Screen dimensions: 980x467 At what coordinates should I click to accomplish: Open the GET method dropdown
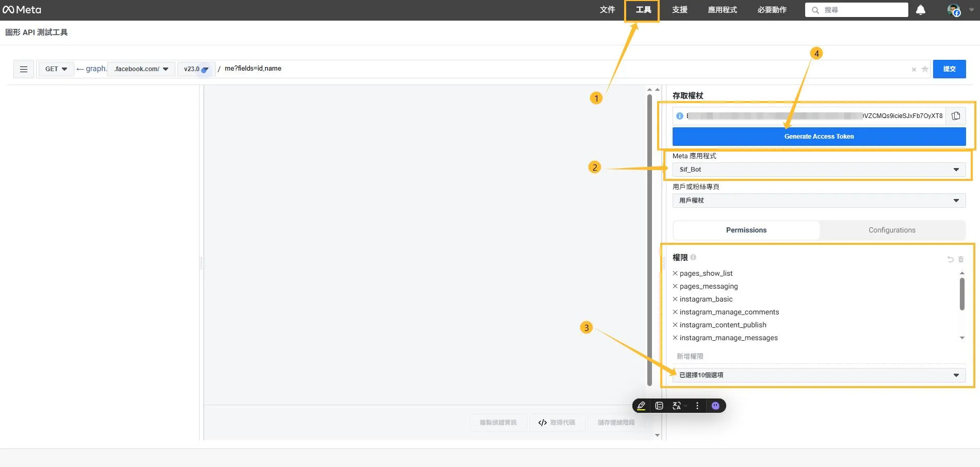55,69
